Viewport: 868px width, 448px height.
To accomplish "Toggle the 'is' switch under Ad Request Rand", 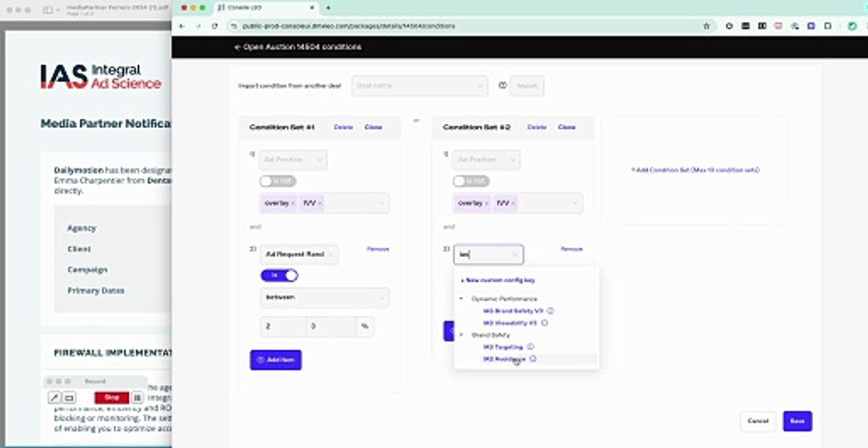I will [279, 275].
